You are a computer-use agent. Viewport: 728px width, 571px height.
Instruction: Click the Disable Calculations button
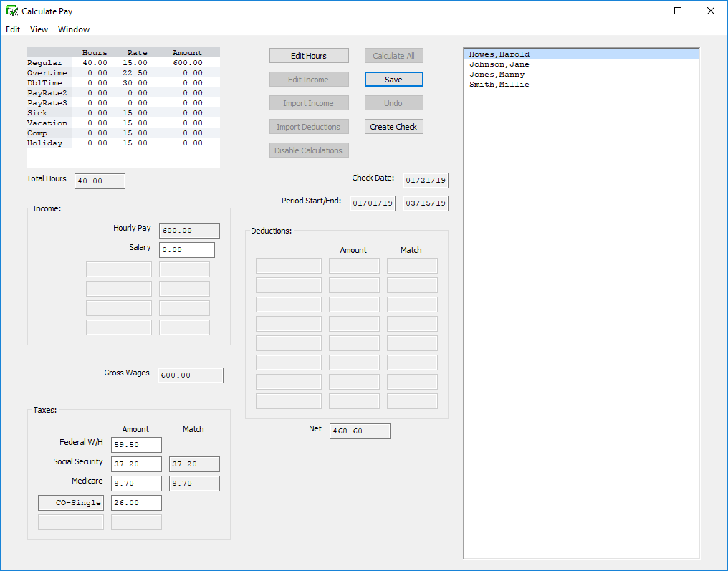coord(309,150)
